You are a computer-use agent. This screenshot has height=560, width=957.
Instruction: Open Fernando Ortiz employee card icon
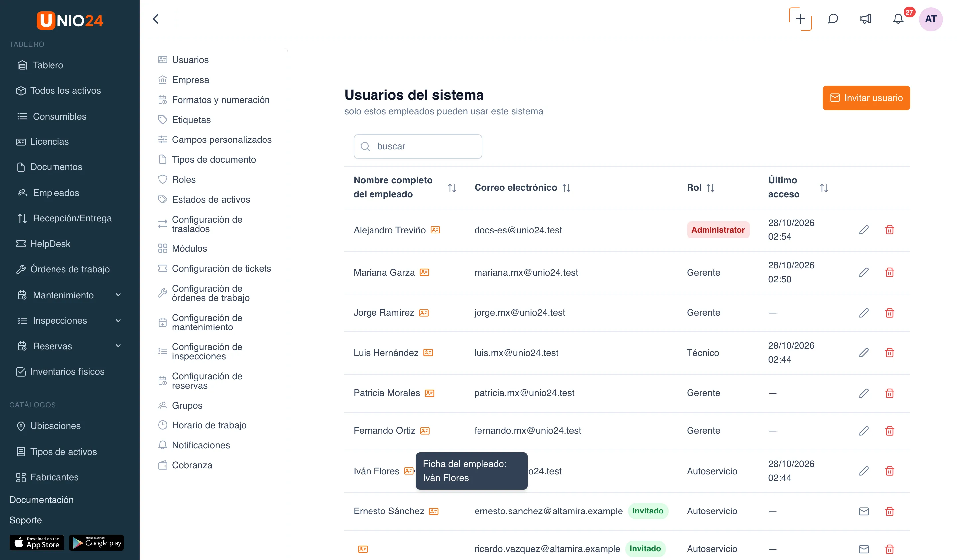[425, 431]
